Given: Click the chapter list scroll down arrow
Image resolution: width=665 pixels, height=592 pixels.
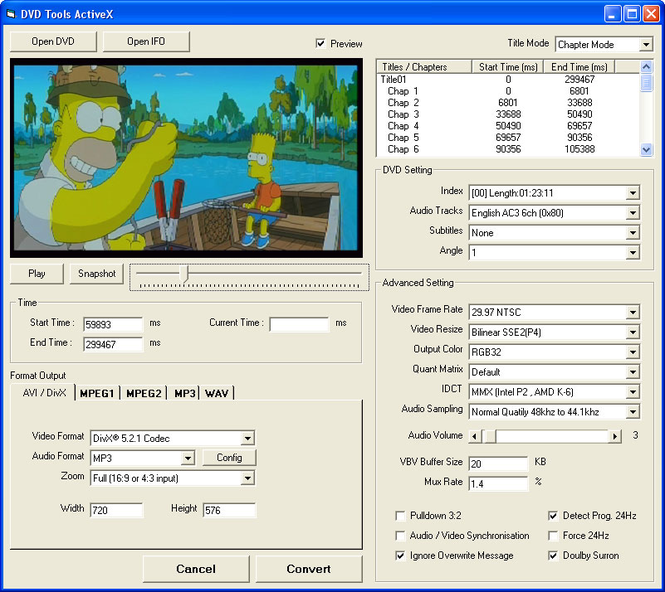Looking at the screenshot, I should 646,149.
